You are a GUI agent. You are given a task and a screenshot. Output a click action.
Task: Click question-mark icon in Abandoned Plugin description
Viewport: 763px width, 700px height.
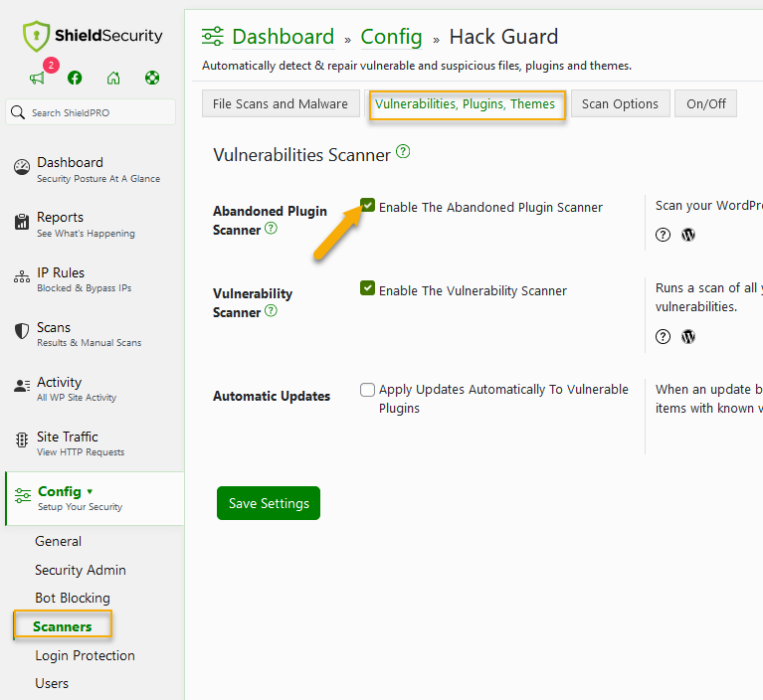coord(663,235)
